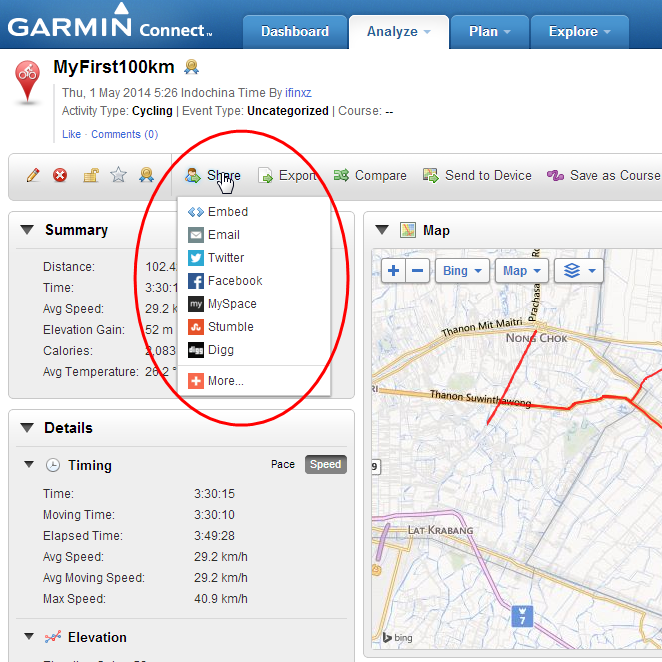Click the Digg icon
The image size is (662, 662).
[196, 350]
